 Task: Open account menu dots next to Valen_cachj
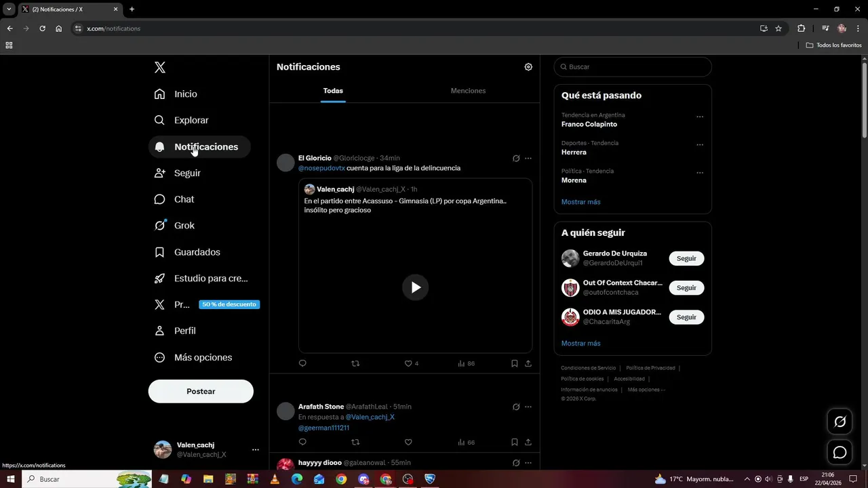(255, 449)
